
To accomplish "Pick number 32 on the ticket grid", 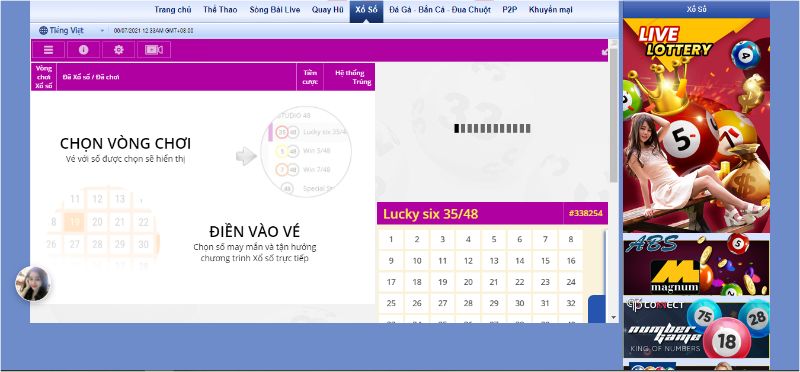I will click(571, 303).
